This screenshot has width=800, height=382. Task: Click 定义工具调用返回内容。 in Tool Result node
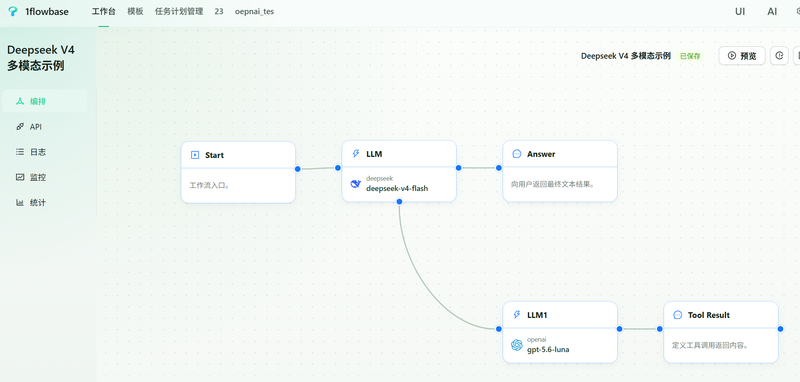pyautogui.click(x=710, y=345)
